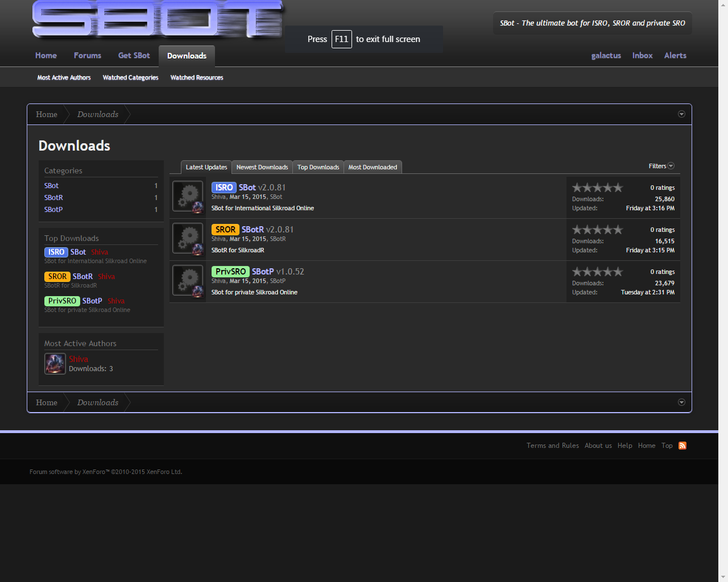Open Watched Resources sub-navigation link
Viewport: 728px width, 582px height.
click(x=197, y=77)
